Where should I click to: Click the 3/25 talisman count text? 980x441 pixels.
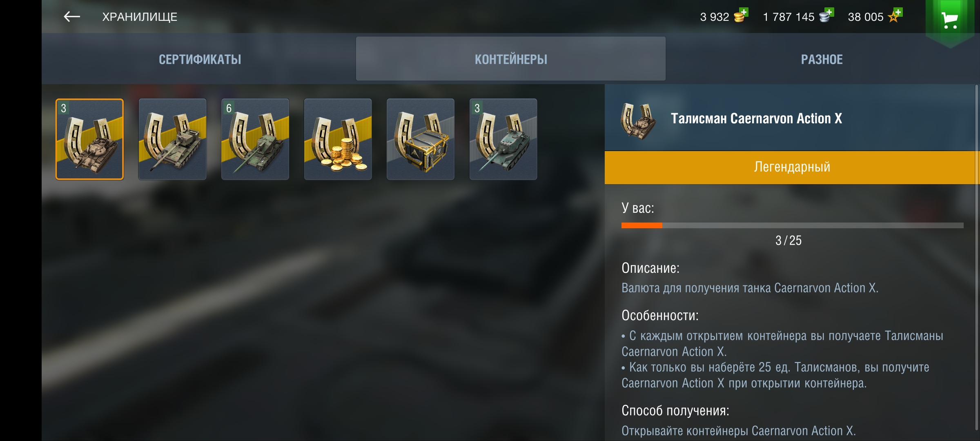click(x=788, y=241)
